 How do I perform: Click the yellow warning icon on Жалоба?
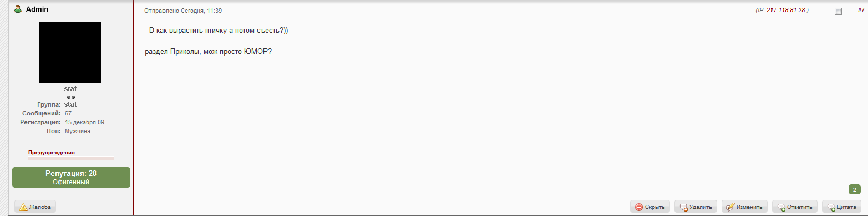click(x=23, y=207)
